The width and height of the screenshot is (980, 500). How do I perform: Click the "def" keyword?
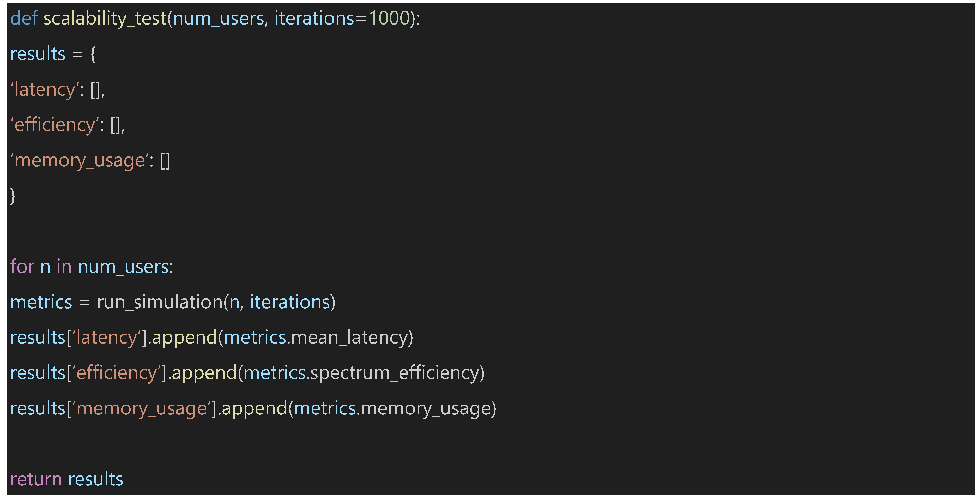pyautogui.click(x=23, y=18)
